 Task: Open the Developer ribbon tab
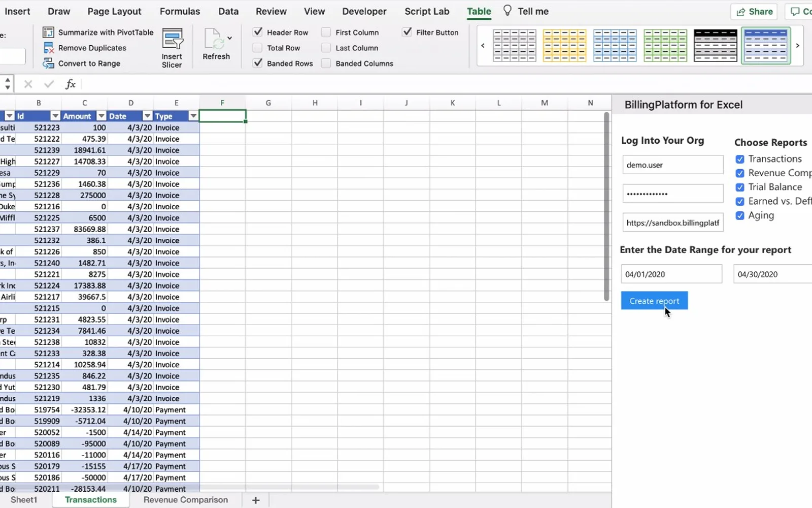pyautogui.click(x=364, y=11)
